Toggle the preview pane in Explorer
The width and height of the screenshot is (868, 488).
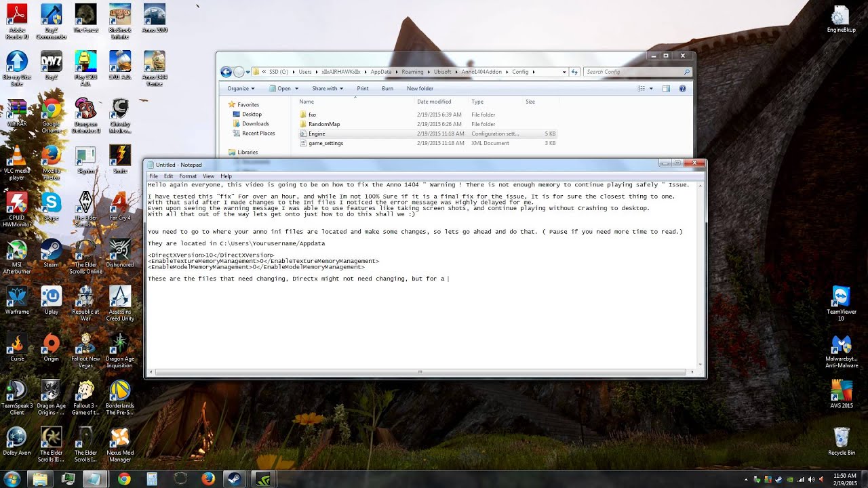[x=665, y=88]
